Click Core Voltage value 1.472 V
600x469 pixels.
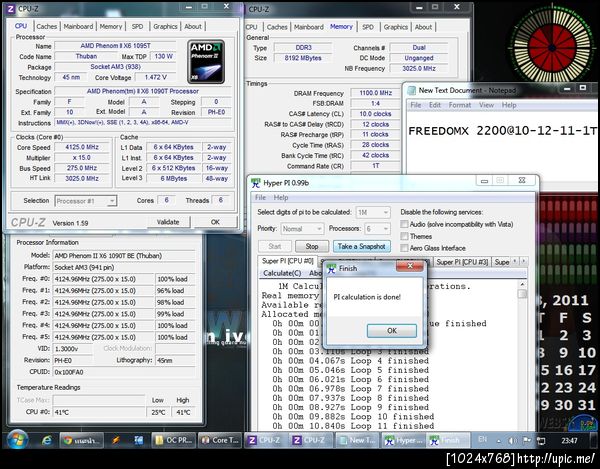coord(155,77)
